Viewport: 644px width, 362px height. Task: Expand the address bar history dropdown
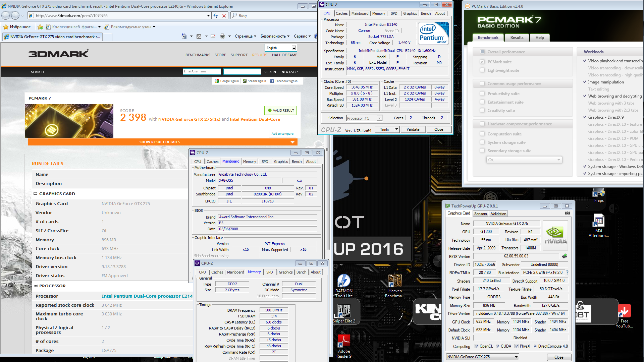208,15
